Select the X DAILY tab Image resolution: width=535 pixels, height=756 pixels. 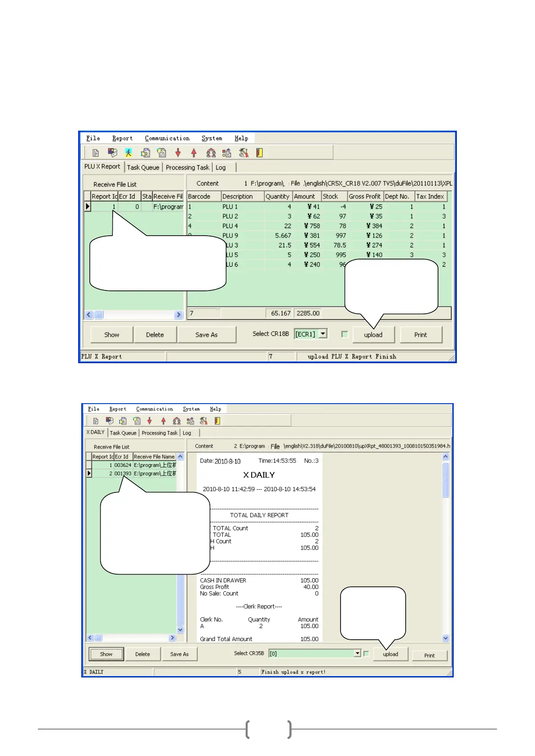(x=96, y=432)
